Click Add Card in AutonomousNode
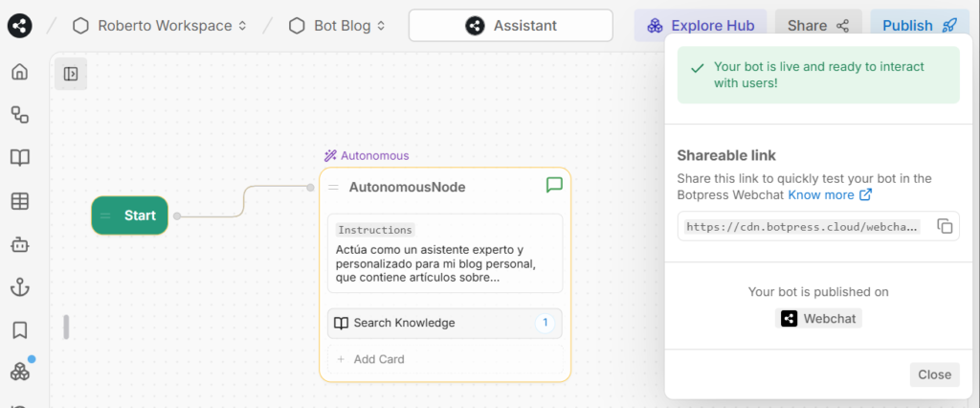 445,359
